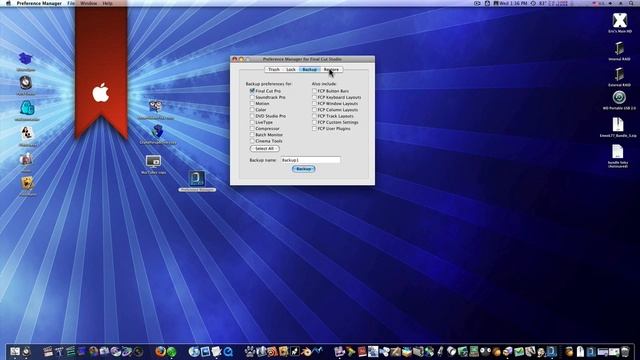The height and width of the screenshot is (360, 640).
Task: Click the Preference Manager icon in the Dock
Action: point(551,351)
